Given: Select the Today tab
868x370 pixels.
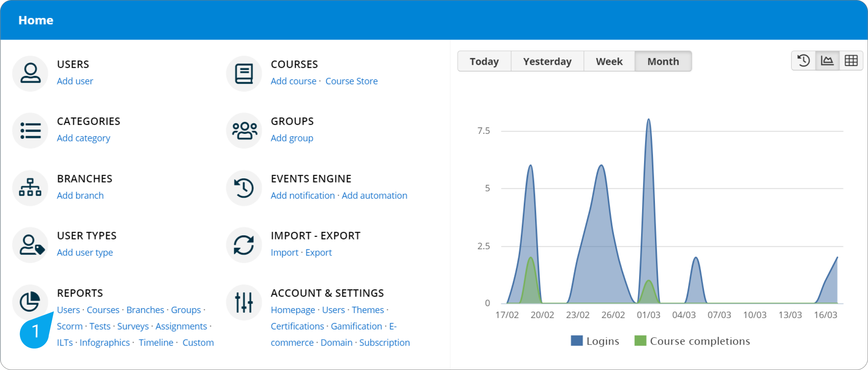Looking at the screenshot, I should tap(484, 61).
